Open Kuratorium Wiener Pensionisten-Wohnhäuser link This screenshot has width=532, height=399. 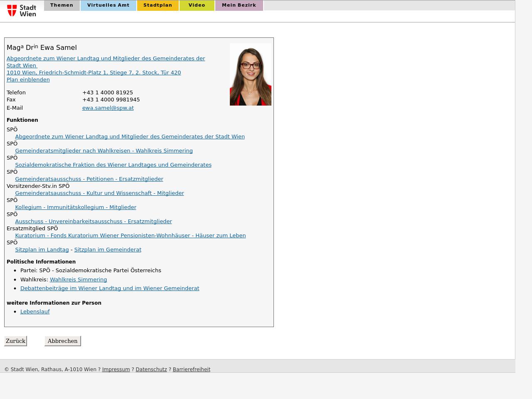coord(131,235)
